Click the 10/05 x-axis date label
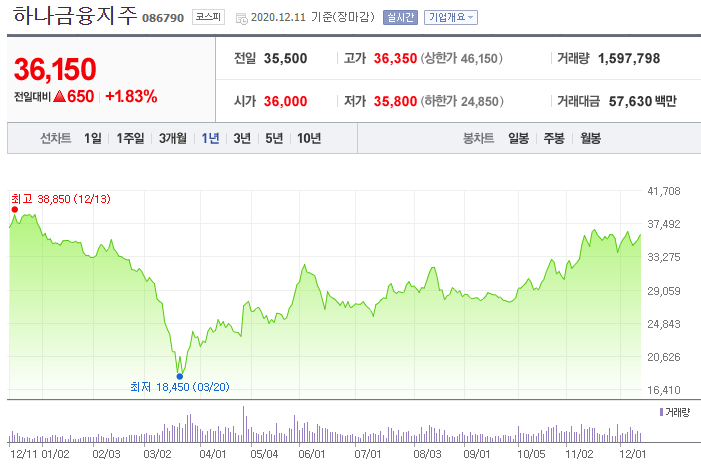The height and width of the screenshot is (466, 701). (x=531, y=454)
